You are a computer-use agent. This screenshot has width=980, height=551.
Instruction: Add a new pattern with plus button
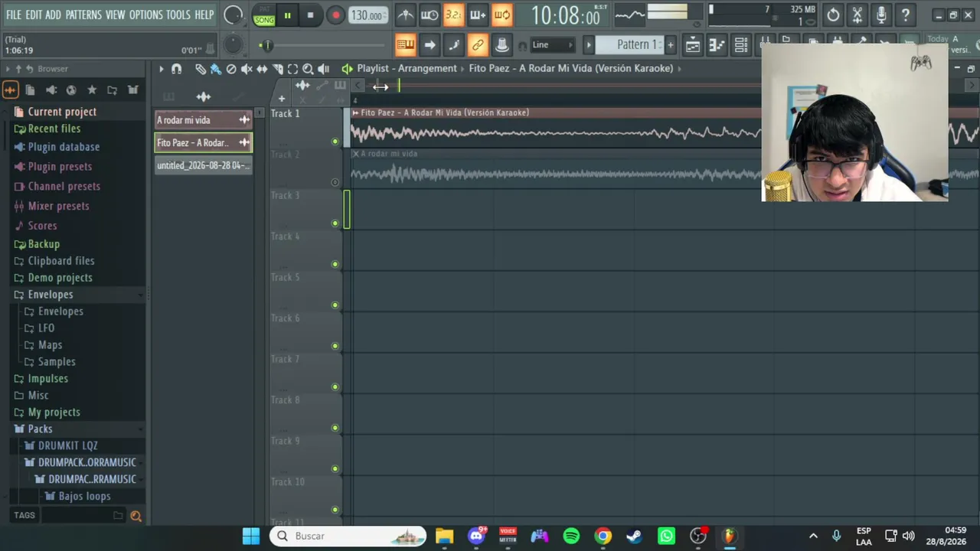[671, 44]
